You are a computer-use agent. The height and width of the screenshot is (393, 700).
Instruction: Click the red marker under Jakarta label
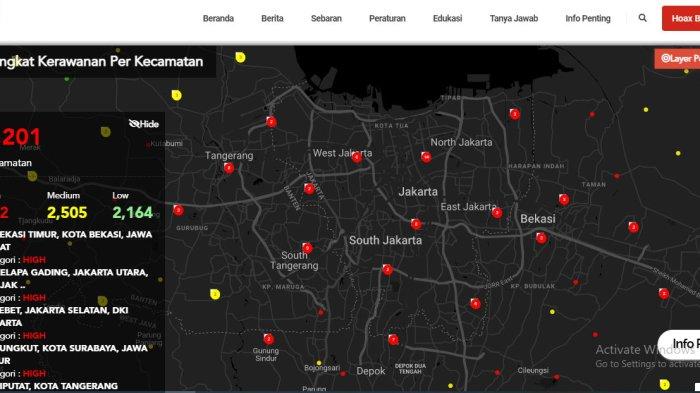tap(416, 224)
